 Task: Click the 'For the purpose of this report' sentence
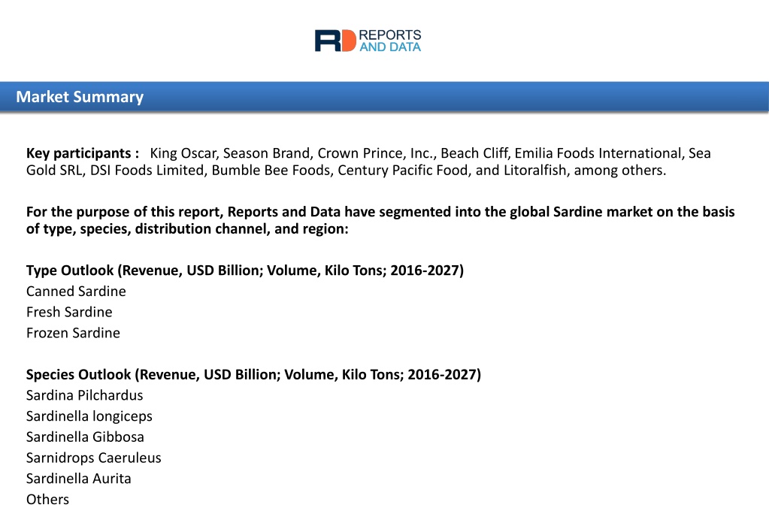[380, 220]
